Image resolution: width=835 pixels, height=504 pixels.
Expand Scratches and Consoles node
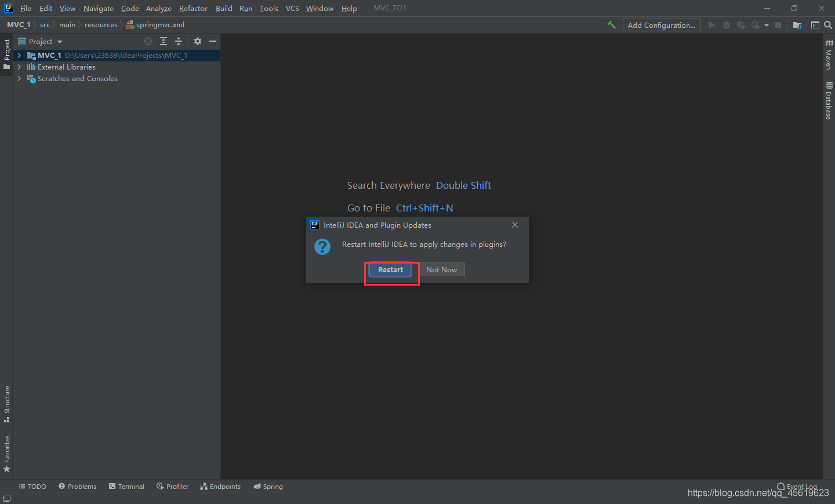(19, 79)
